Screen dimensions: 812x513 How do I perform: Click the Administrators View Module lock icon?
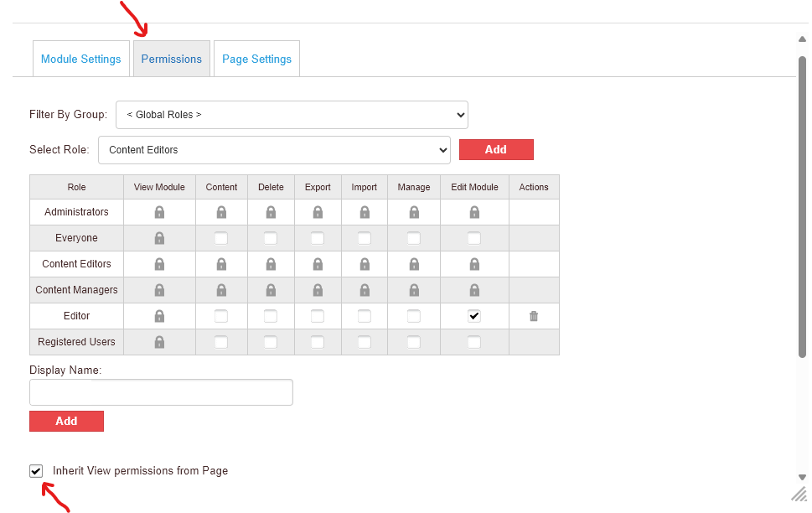(x=159, y=212)
